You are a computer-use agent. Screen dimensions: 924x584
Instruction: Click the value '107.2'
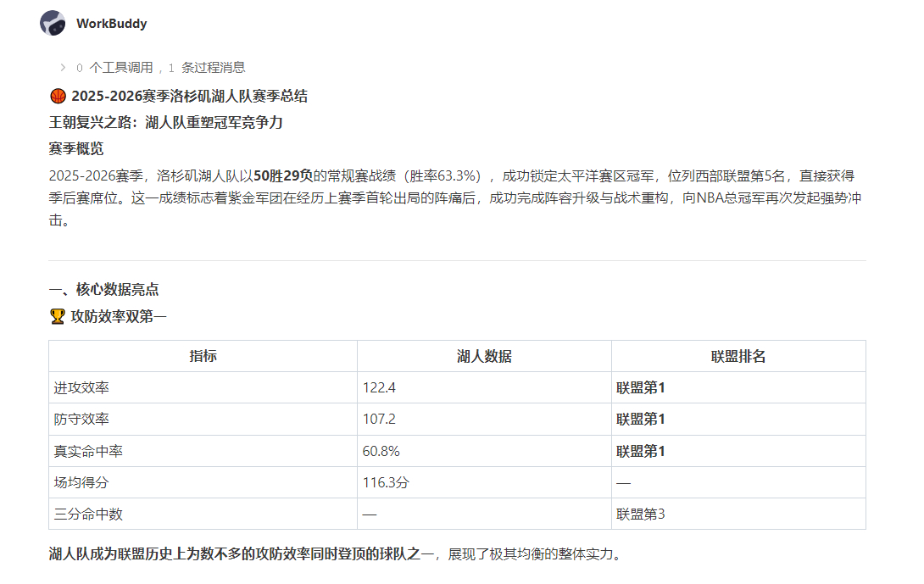point(379,419)
